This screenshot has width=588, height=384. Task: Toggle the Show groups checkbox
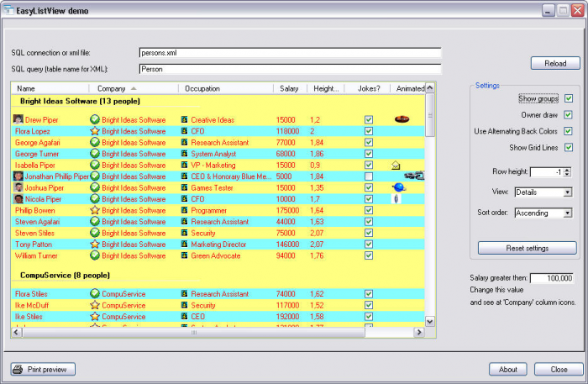[569, 98]
